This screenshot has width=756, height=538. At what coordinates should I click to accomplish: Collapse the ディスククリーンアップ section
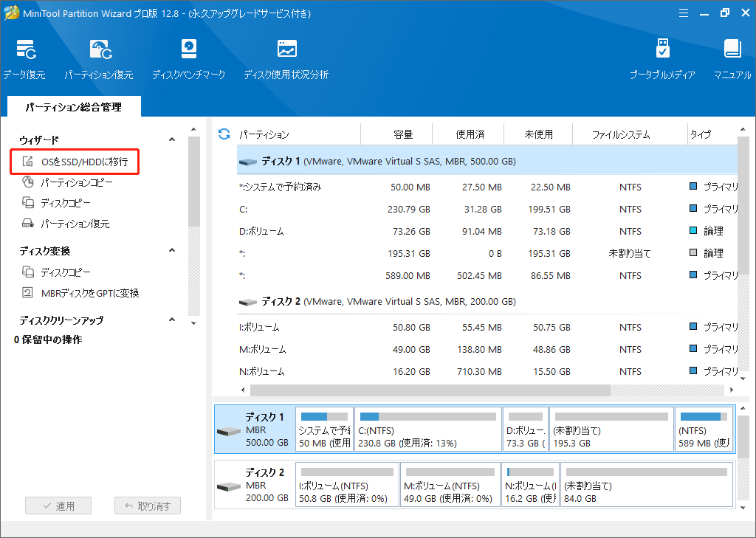[x=171, y=321]
